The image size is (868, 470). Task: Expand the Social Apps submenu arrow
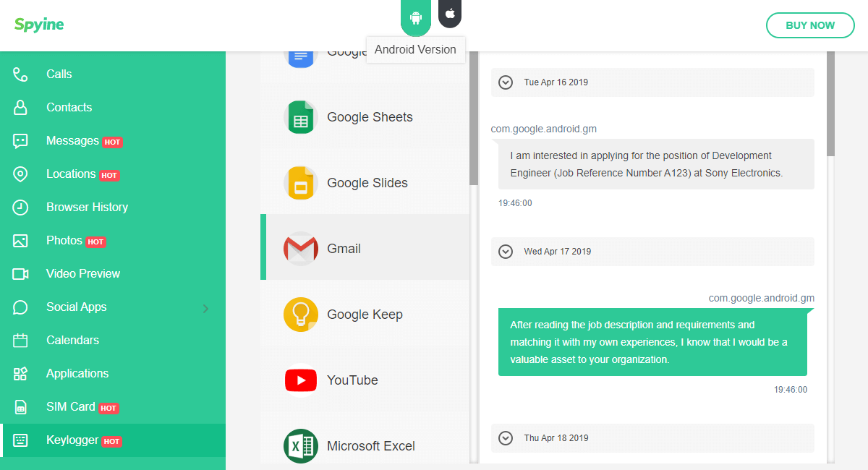(205, 308)
